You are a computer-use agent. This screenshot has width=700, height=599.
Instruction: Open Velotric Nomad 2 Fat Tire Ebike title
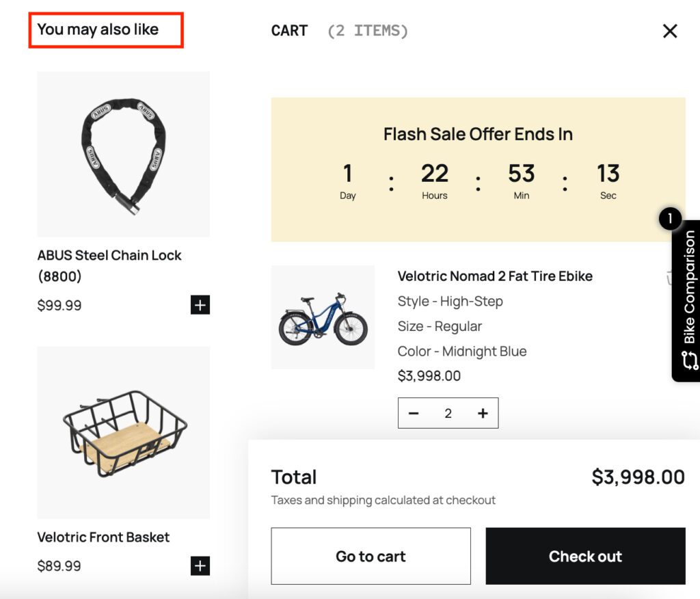tap(495, 276)
